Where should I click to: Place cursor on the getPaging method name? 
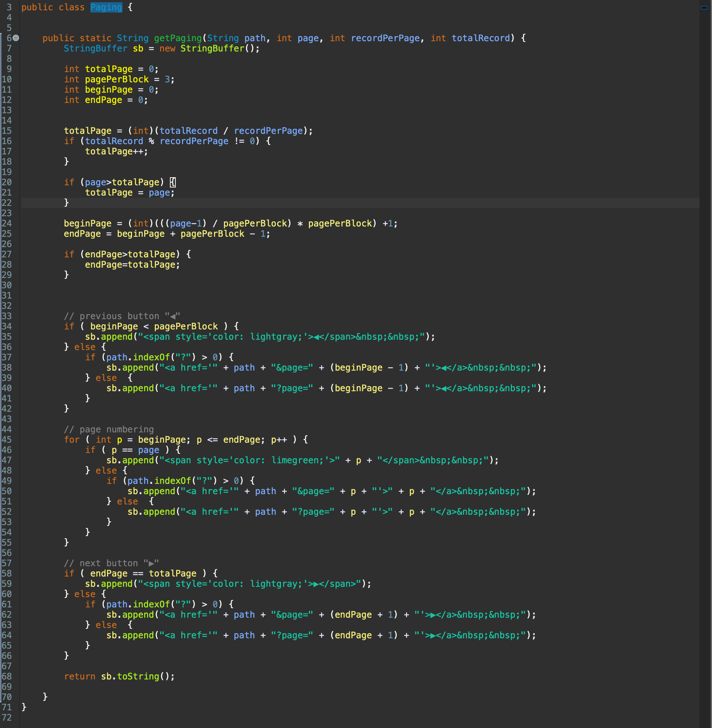[x=178, y=38]
